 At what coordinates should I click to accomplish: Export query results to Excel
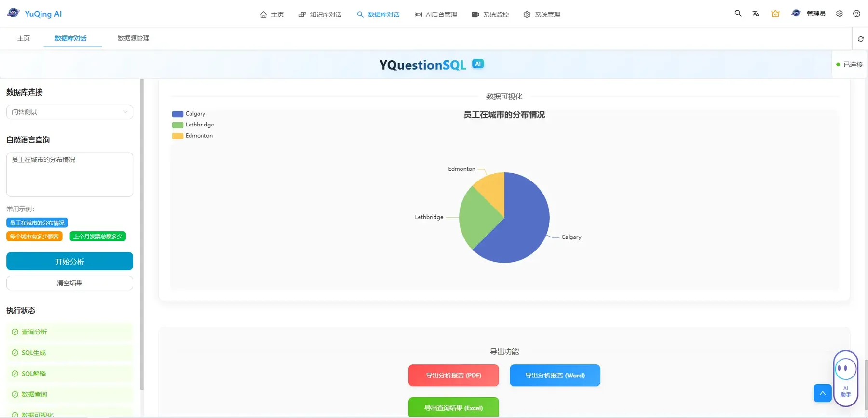pos(454,407)
